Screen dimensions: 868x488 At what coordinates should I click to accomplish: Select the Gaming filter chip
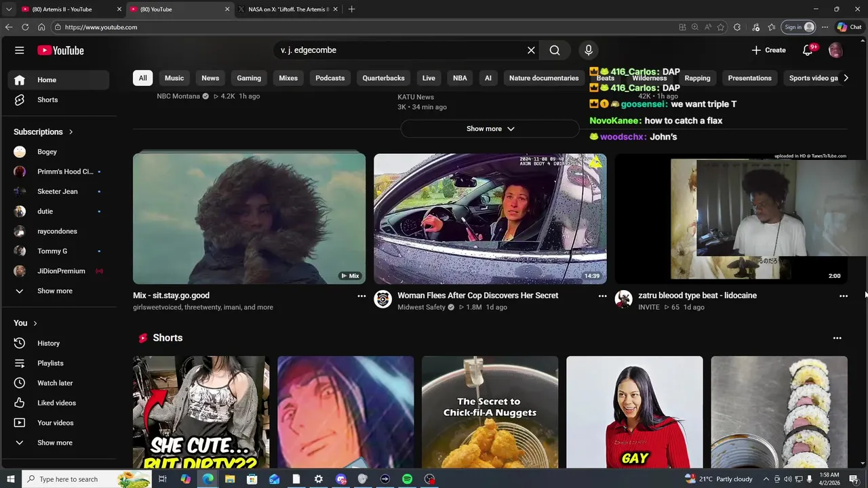(249, 78)
